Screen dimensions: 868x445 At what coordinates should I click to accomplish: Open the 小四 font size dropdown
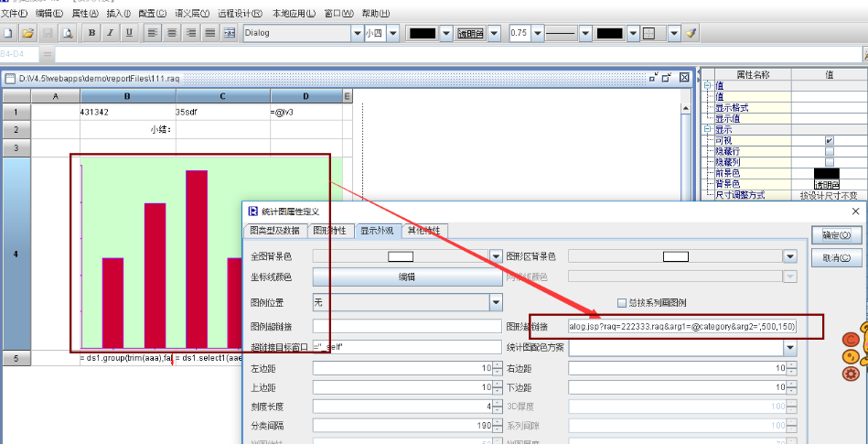(392, 33)
